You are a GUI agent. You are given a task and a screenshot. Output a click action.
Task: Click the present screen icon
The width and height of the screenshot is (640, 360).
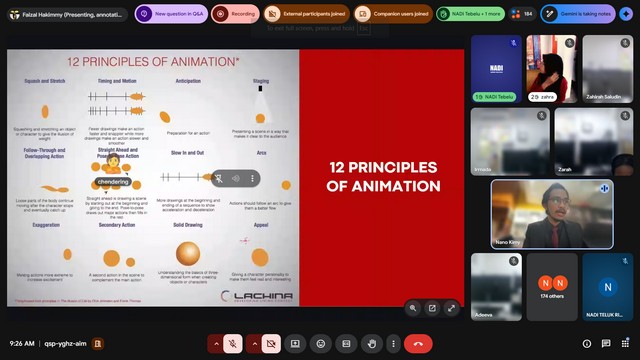pyautogui.click(x=295, y=344)
